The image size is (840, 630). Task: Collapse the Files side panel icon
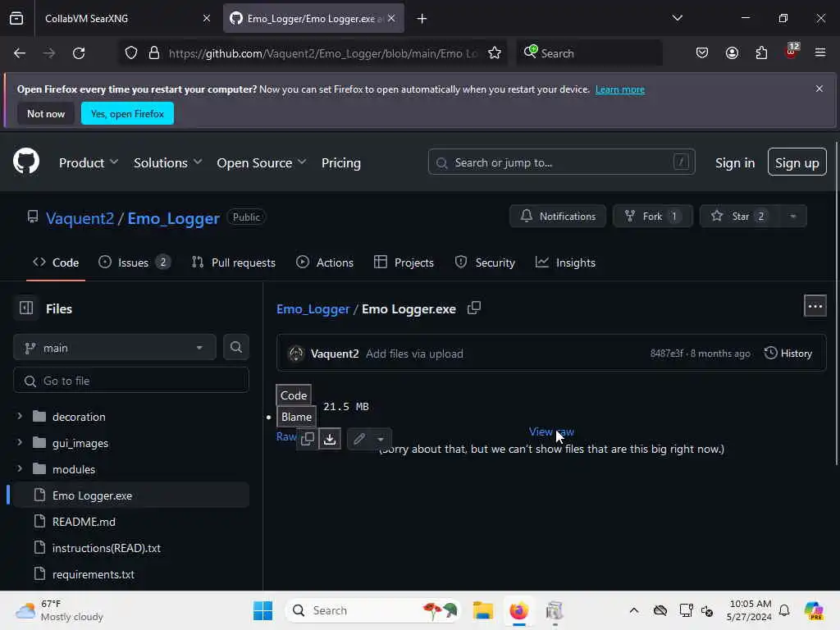26,308
